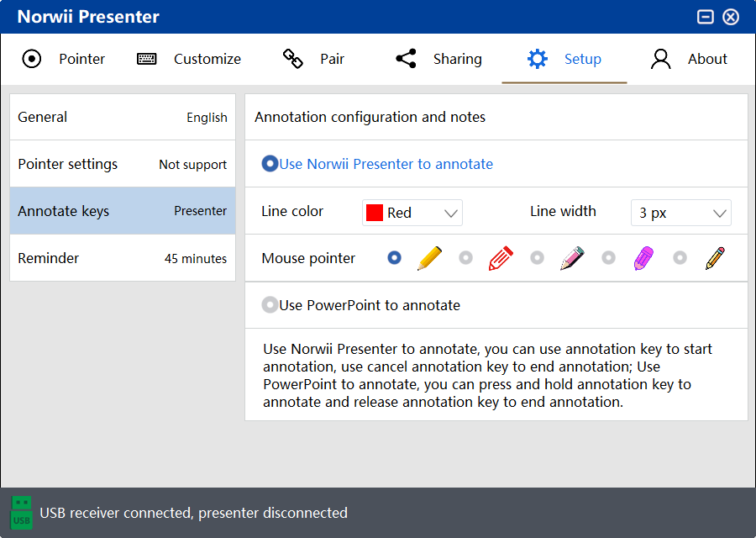The image size is (756, 538).
Task: Click the Customize keyboard icon
Action: coord(146,59)
